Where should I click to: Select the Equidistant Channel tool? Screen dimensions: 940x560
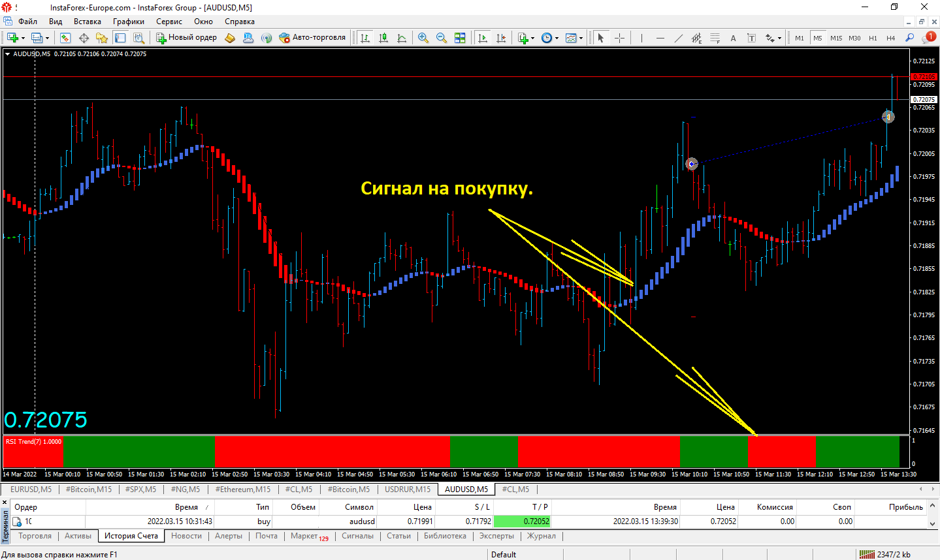coord(696,38)
